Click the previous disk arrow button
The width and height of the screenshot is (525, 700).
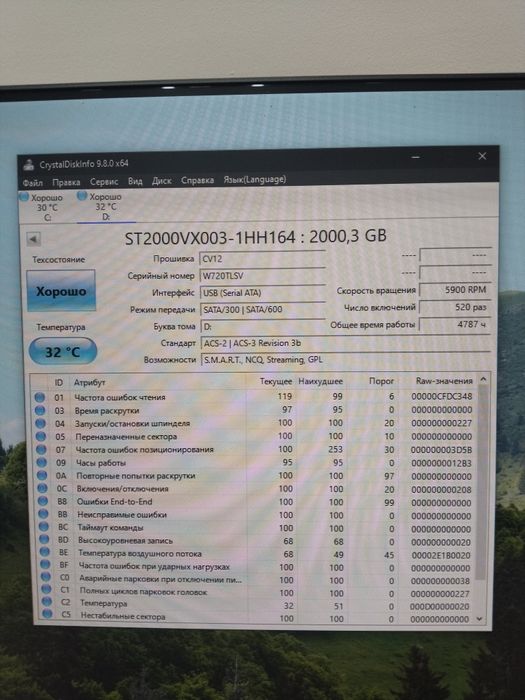(33, 239)
